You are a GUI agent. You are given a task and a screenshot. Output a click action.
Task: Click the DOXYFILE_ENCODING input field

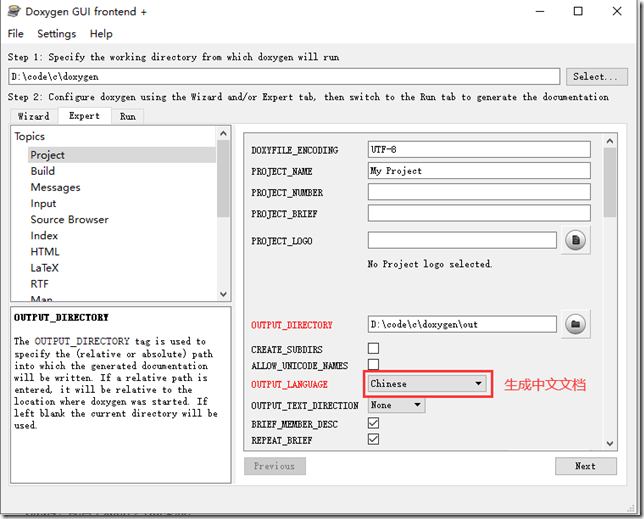479,149
